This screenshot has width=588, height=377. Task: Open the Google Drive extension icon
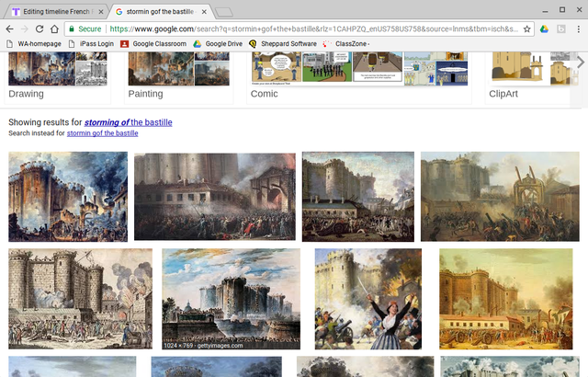click(x=544, y=29)
